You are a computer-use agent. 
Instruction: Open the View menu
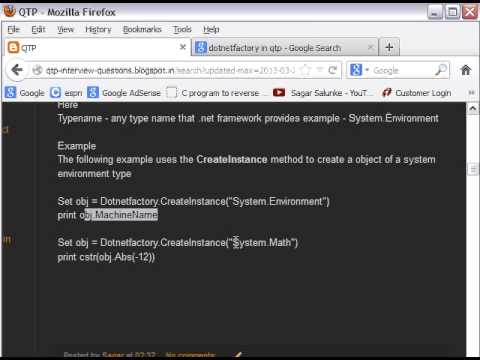(x=65, y=30)
